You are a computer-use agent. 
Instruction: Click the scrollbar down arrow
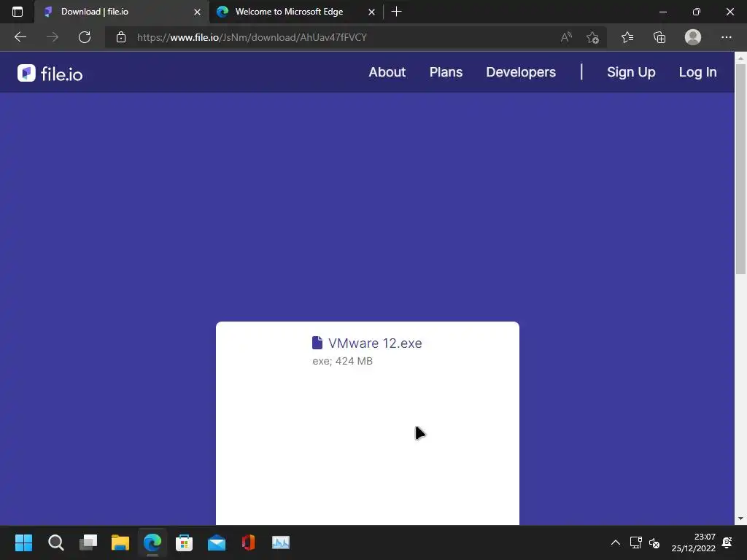coord(740,518)
